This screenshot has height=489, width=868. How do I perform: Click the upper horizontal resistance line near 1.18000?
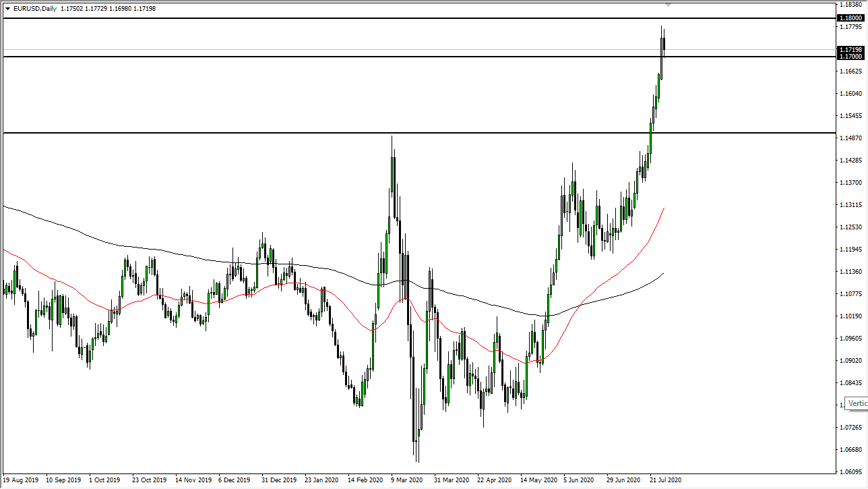click(404, 19)
